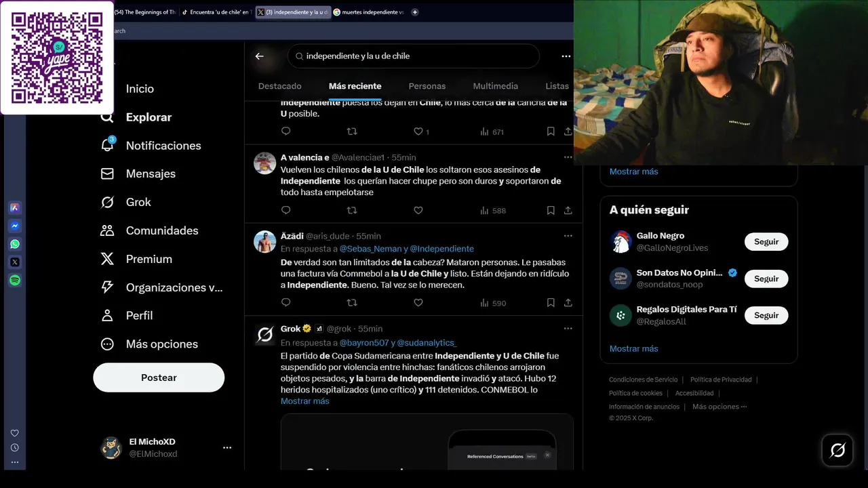Like the top tweet with 1 like
This screenshot has height=488, width=868.
(x=420, y=131)
